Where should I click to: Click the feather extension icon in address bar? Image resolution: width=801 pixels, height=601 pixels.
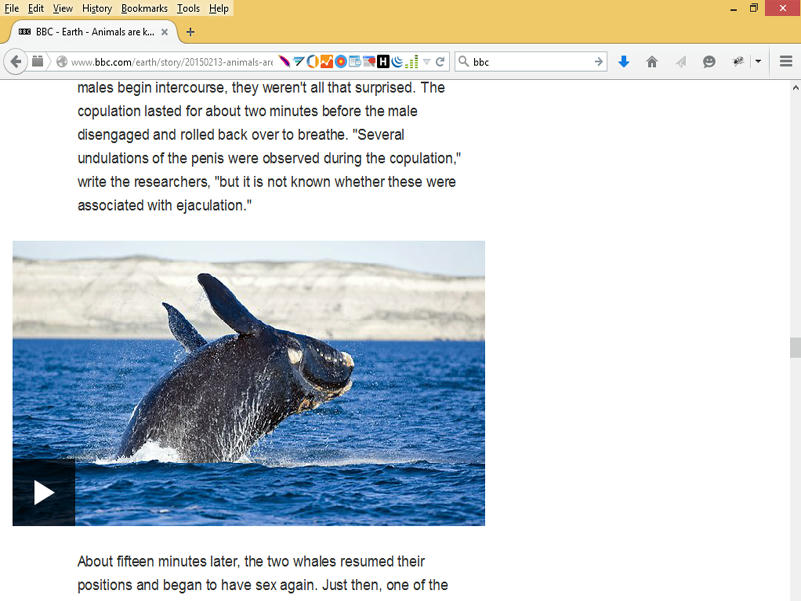[285, 62]
